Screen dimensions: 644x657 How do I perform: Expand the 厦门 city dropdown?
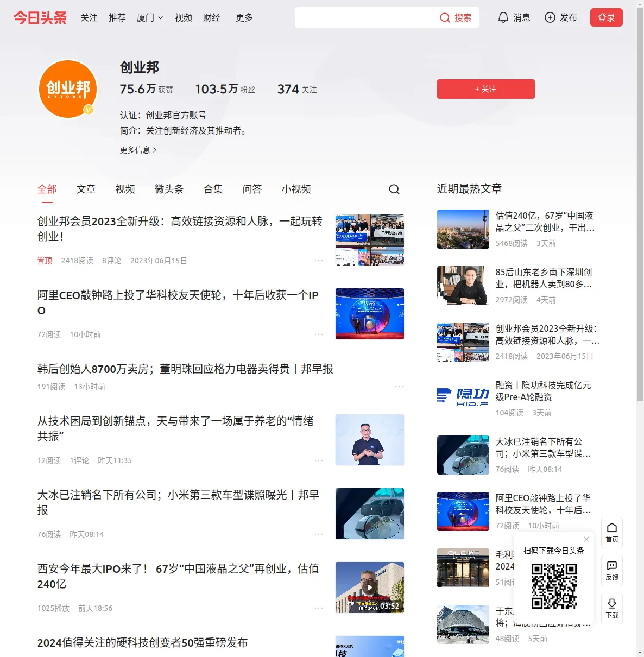coord(150,17)
